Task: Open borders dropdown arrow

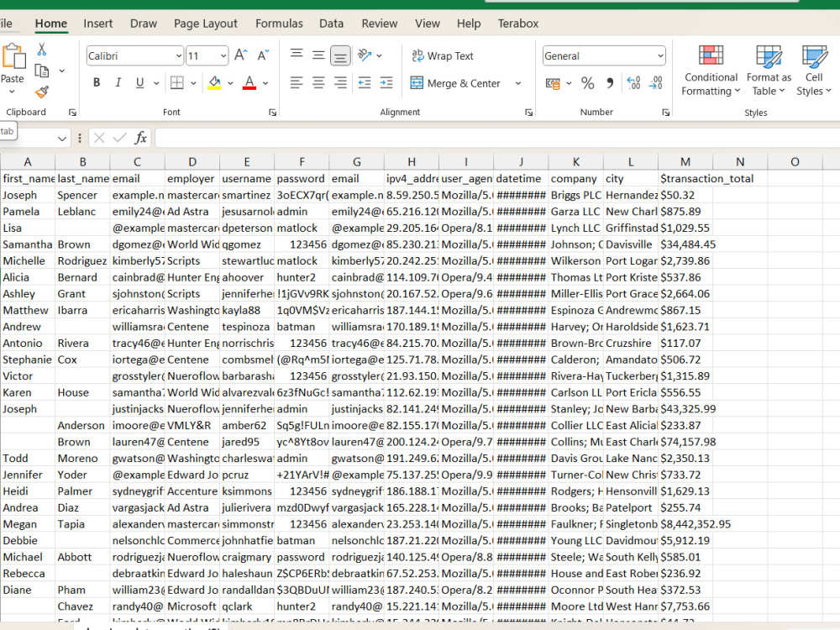Action: click(x=193, y=83)
